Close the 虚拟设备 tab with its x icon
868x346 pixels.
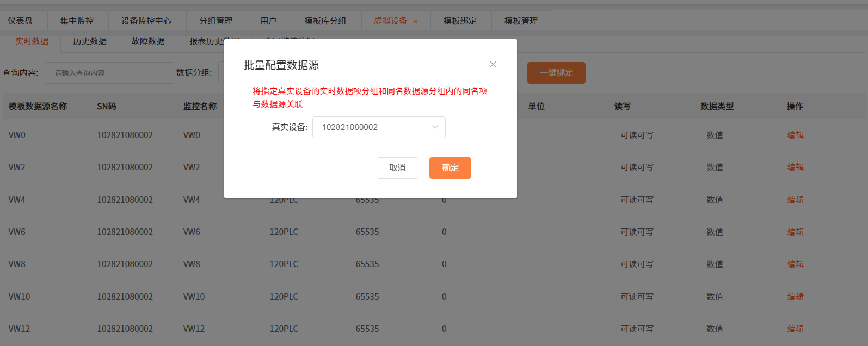[x=416, y=21]
